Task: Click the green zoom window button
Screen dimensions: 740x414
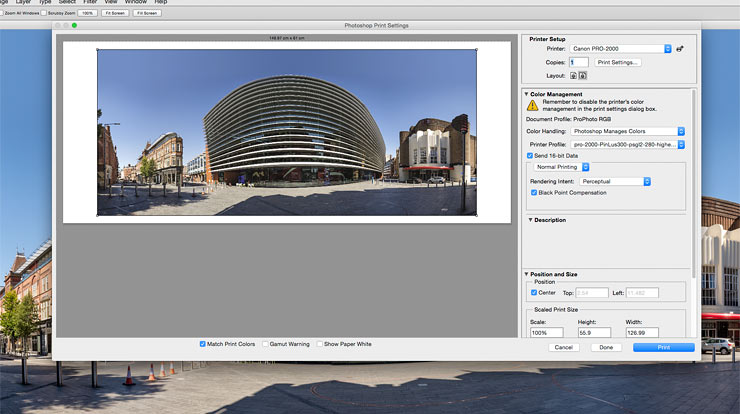Action: coord(74,25)
